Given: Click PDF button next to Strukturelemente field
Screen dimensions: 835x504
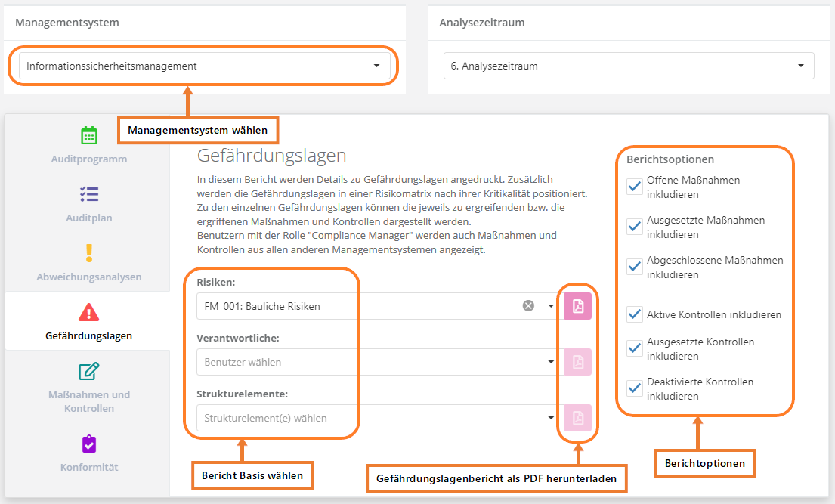Looking at the screenshot, I should [x=578, y=418].
